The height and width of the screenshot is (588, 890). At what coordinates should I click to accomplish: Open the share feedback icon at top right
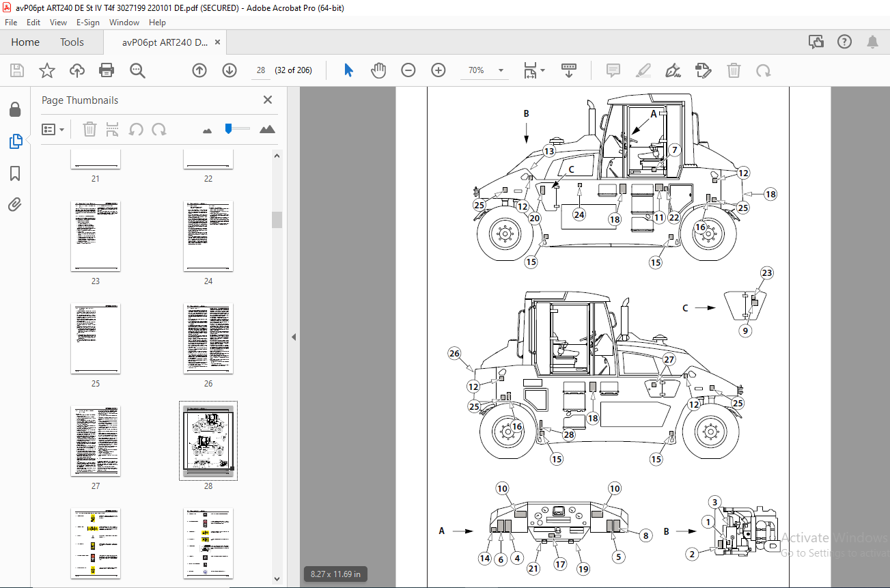pyautogui.click(x=816, y=42)
